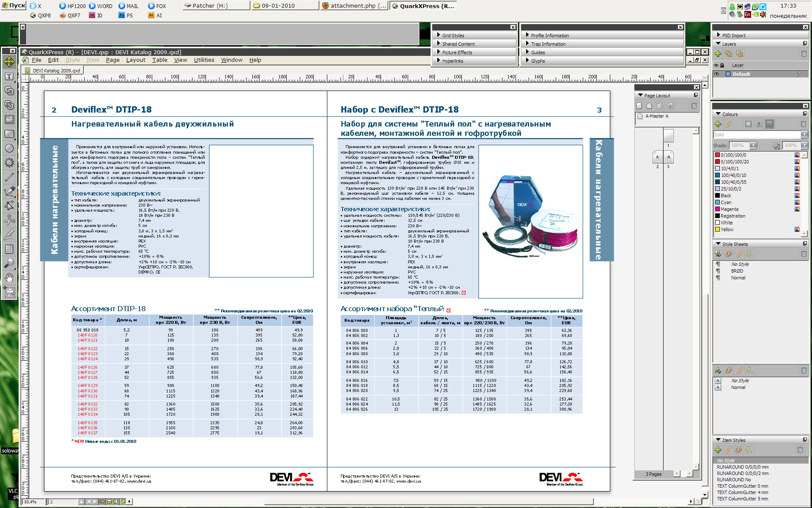Select the Bezier Pen tool
812x508 pixels.
[x=9, y=191]
